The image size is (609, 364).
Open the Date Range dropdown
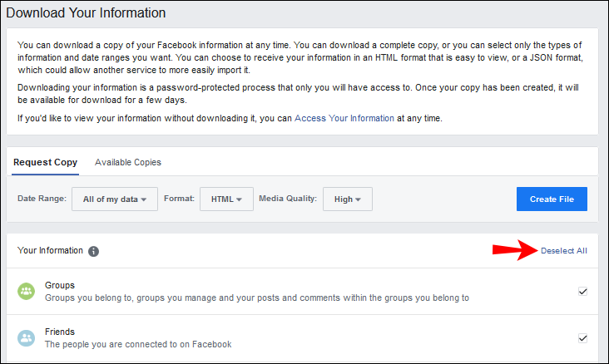[x=114, y=199]
